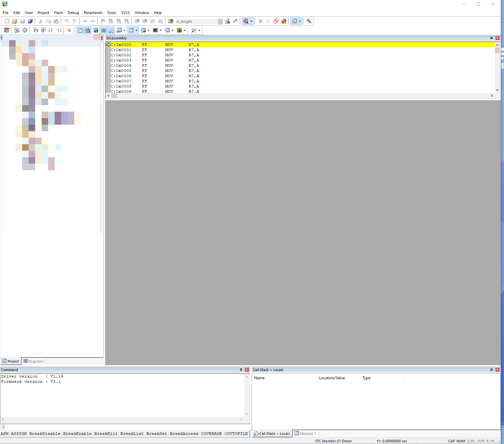
Task: Switch to the Memory 1 tab
Action: [x=306, y=433]
